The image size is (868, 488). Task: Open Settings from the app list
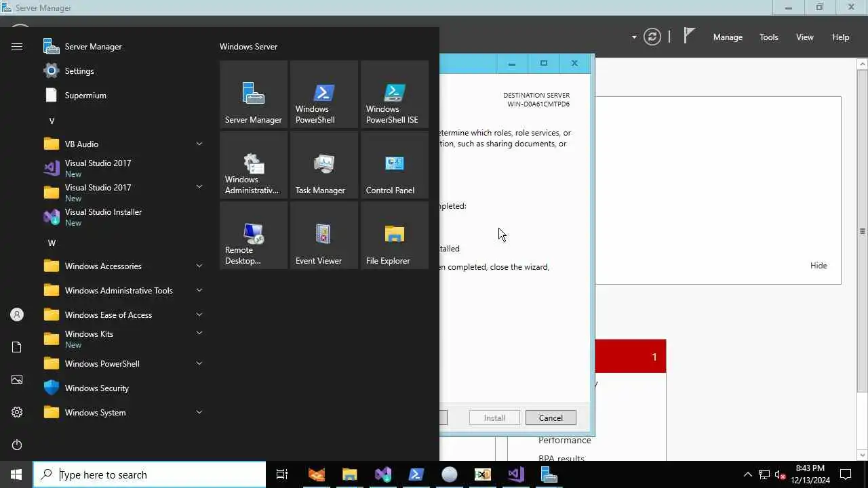(x=124, y=71)
